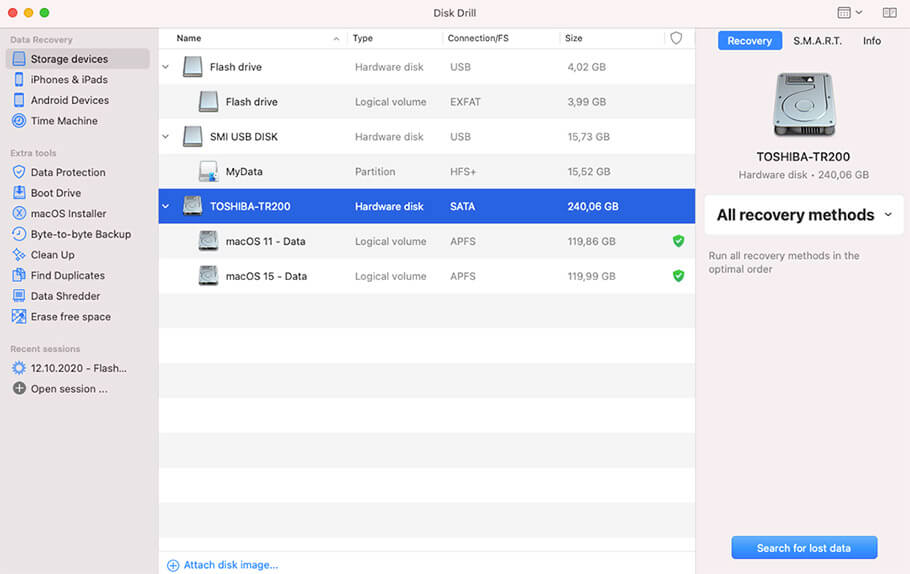The image size is (910, 574).
Task: Click green shield for macOS 15 - Data
Action: tap(678, 276)
